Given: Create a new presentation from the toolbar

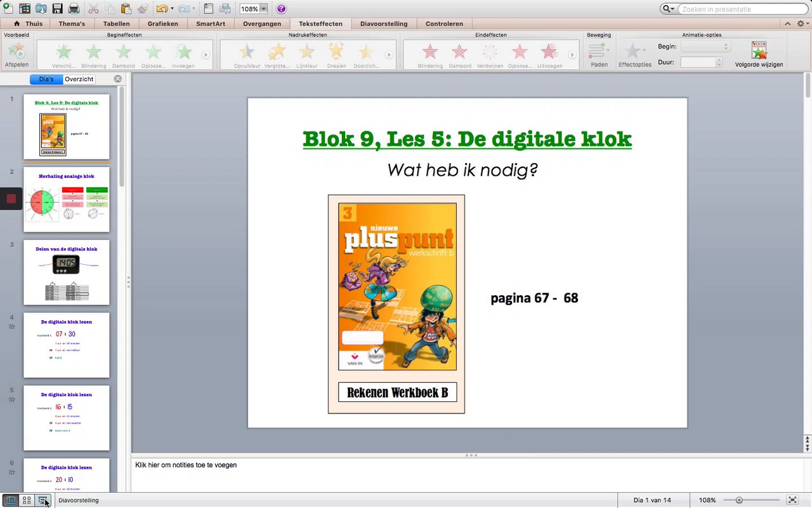Looking at the screenshot, I should click(x=8, y=9).
